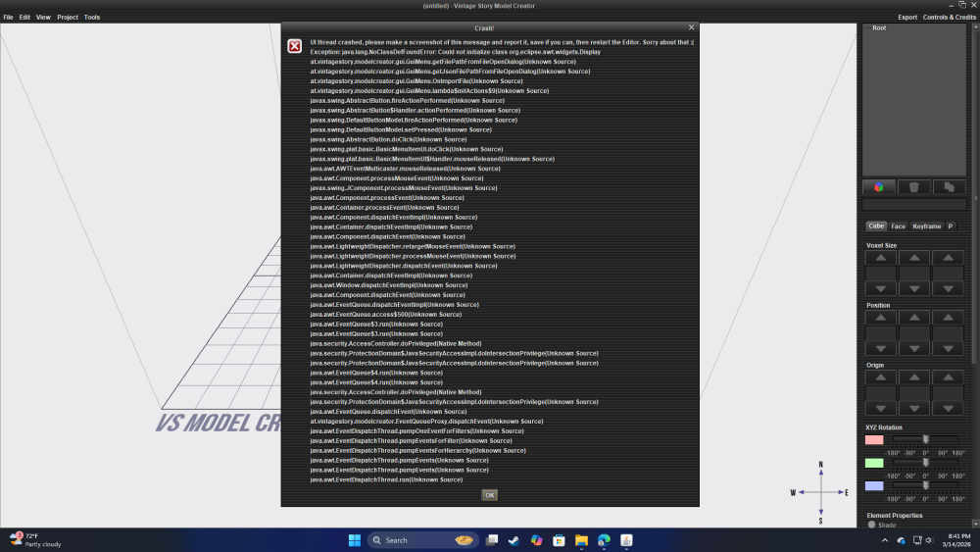
Task: Click the new cube element icon
Action: tap(878, 186)
